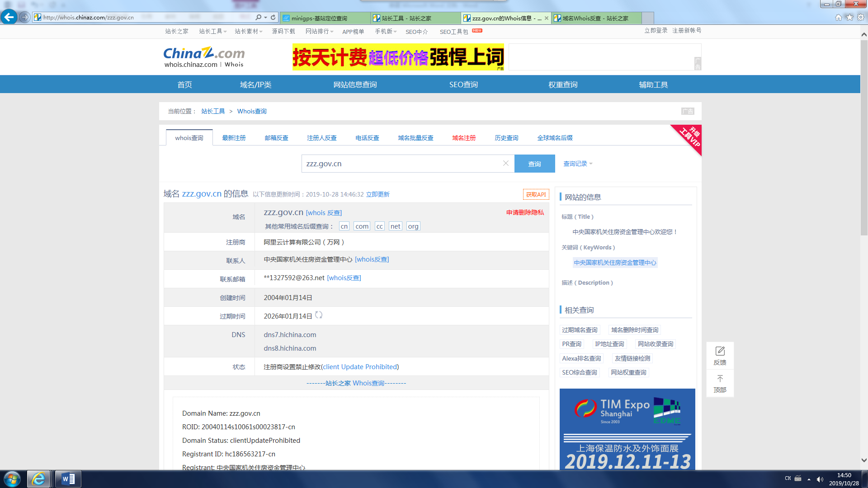Click the 获取API button
This screenshot has width=868, height=488.
(x=536, y=194)
